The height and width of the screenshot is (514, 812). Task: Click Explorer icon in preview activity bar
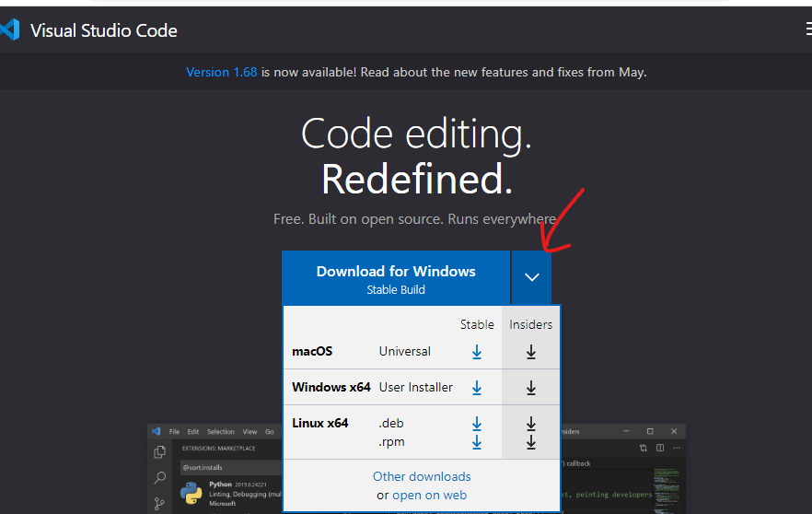click(159, 451)
